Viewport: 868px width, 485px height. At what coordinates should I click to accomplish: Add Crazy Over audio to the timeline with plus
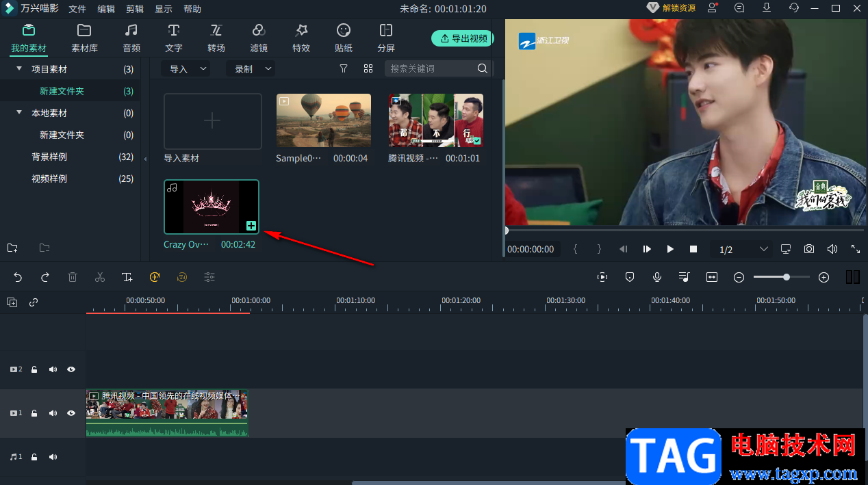click(251, 226)
